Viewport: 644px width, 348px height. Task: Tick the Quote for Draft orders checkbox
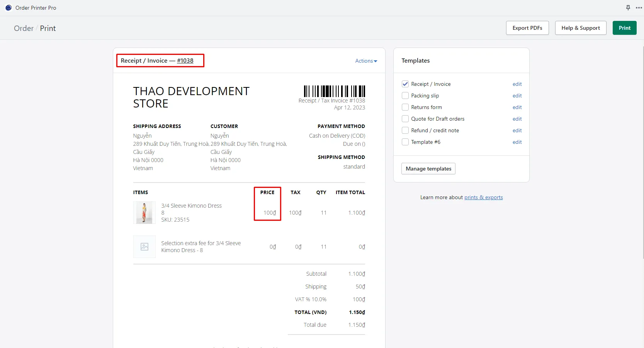pyautogui.click(x=405, y=119)
